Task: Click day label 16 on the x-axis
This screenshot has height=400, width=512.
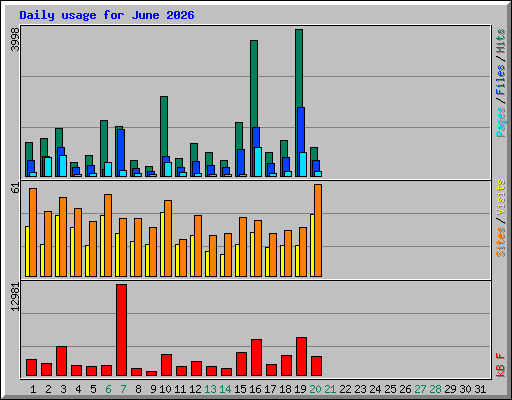Action: pos(255,389)
